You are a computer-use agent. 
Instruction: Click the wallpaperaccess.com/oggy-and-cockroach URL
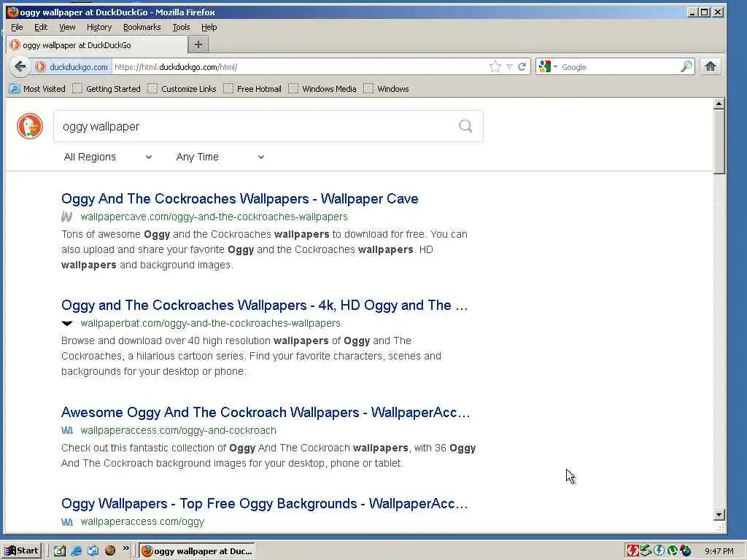pyautogui.click(x=178, y=430)
